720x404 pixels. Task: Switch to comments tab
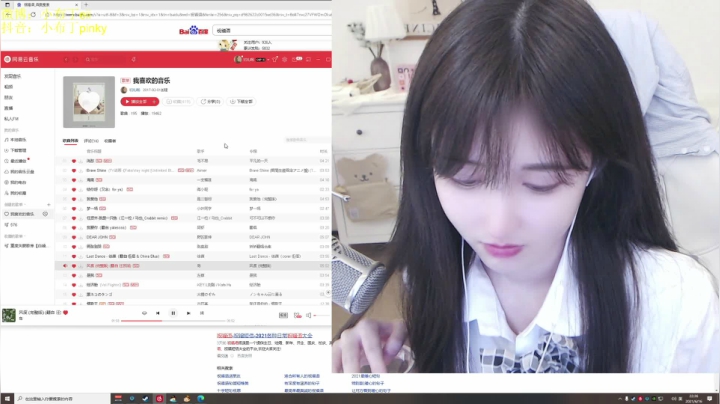(91, 141)
